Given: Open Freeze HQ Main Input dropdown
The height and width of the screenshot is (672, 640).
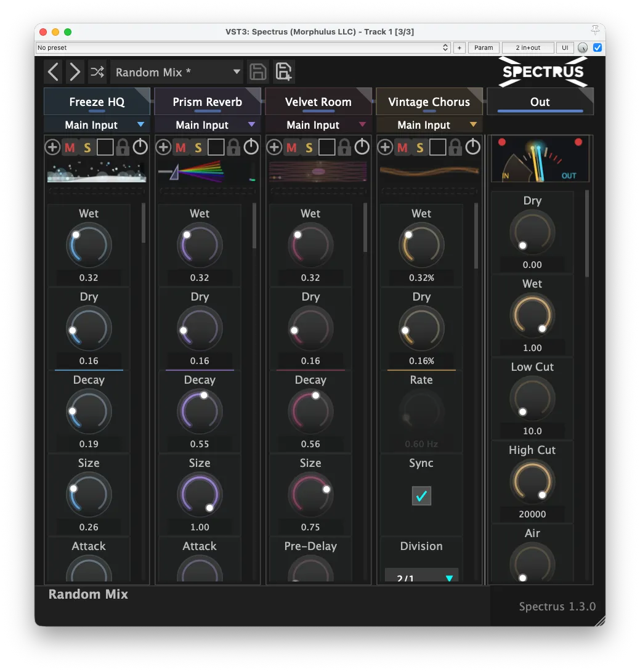Looking at the screenshot, I should coord(97,124).
